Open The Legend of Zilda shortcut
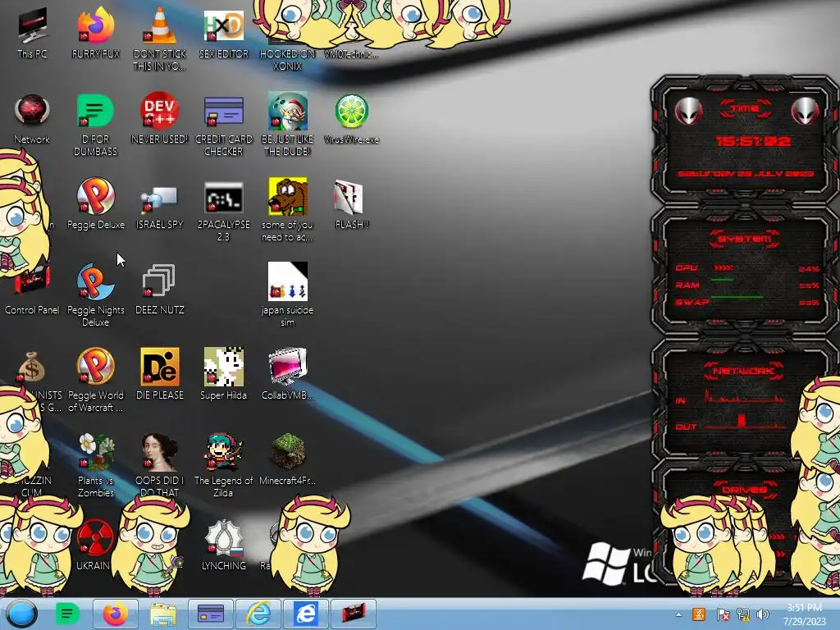Screen dimensions: 840x630 coord(223,465)
